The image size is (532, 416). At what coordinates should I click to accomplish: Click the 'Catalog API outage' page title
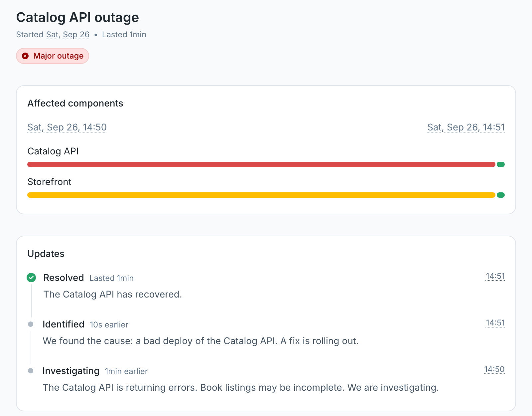tap(77, 17)
